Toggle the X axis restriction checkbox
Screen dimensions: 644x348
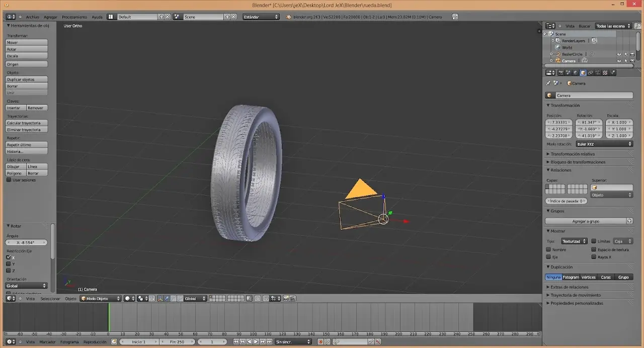point(9,257)
